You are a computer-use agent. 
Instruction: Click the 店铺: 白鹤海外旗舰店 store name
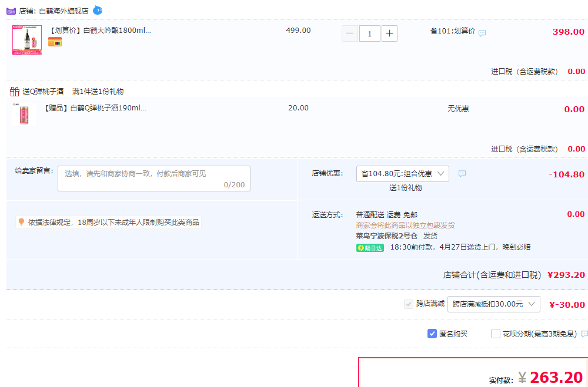click(x=54, y=11)
